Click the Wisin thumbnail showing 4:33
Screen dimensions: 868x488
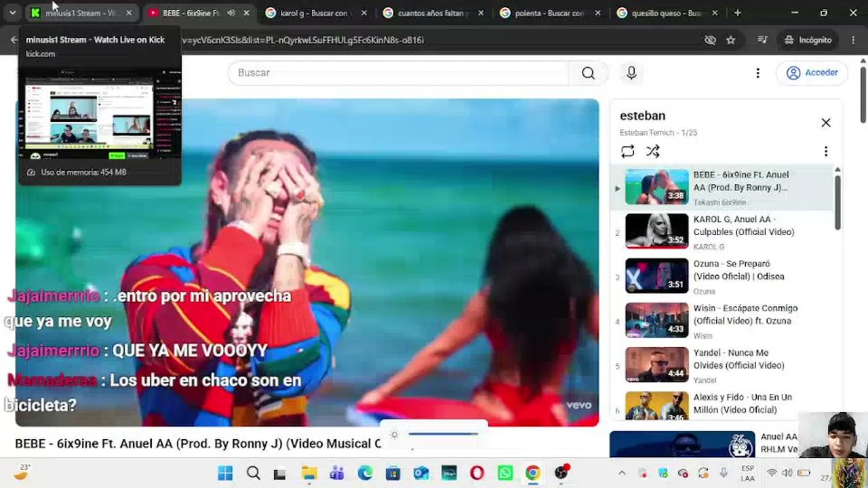coord(656,321)
